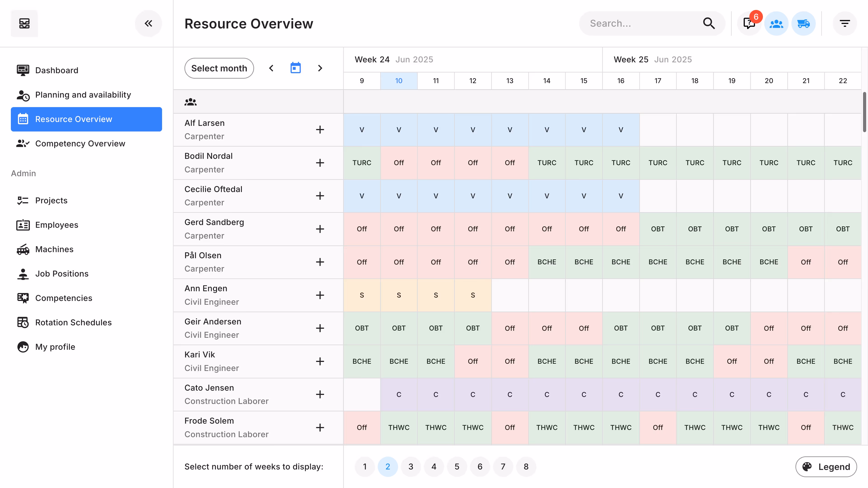
Task: Open Rotation Schedules menu item
Action: click(73, 322)
